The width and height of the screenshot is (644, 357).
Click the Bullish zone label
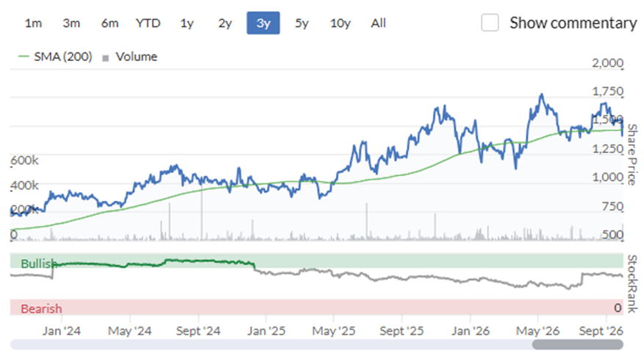point(39,264)
